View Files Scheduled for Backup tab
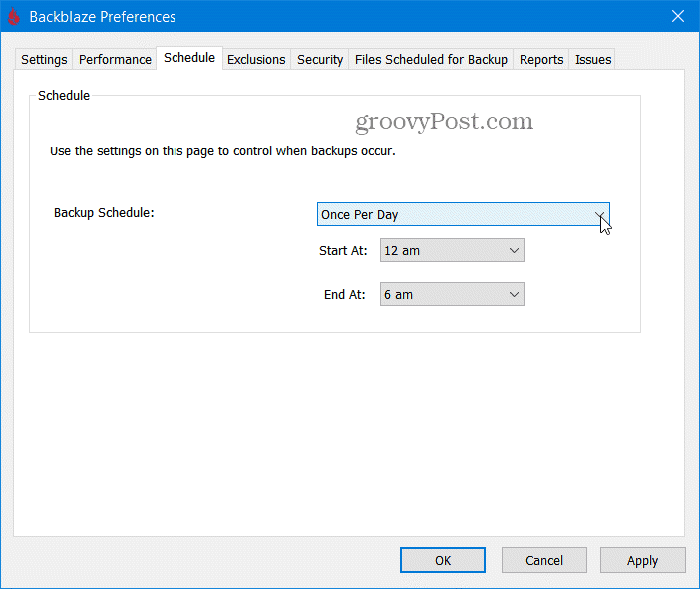 (431, 60)
